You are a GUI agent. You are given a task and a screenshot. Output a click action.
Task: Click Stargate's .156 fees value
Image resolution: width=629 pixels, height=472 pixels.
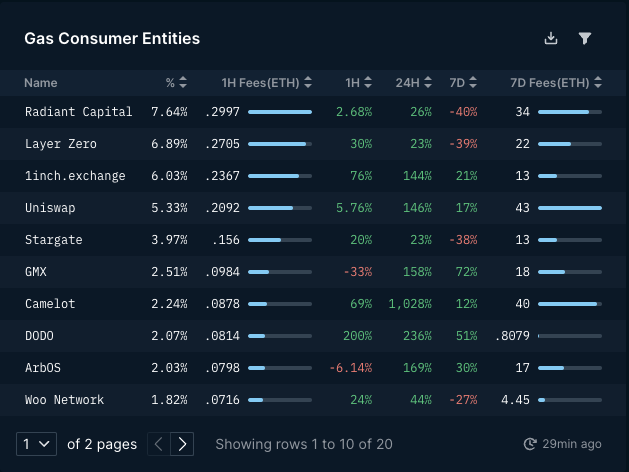(x=226, y=240)
